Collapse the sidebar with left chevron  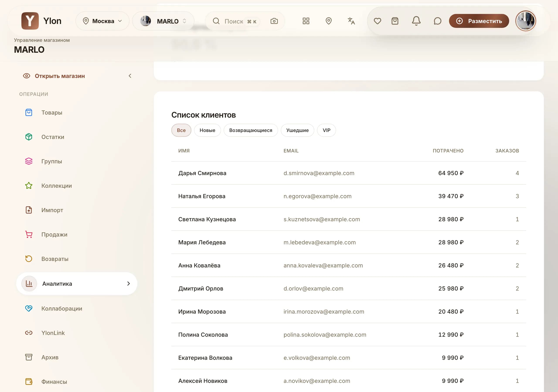point(130,76)
